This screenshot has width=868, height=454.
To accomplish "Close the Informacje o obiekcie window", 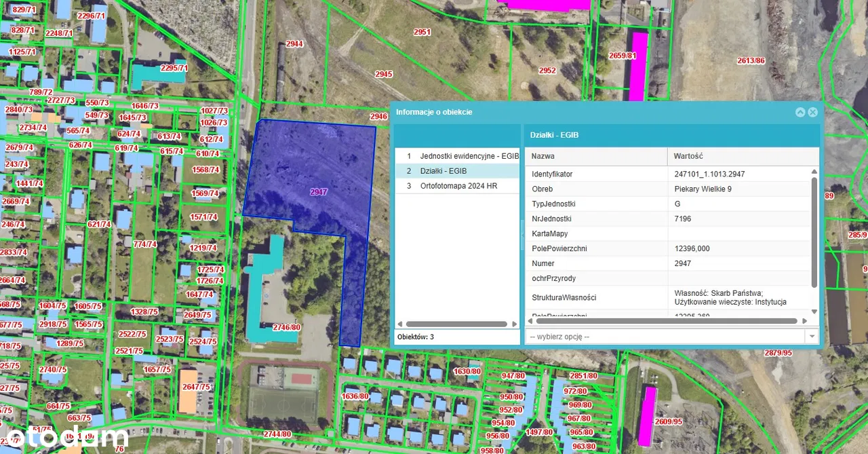I will click(x=812, y=113).
